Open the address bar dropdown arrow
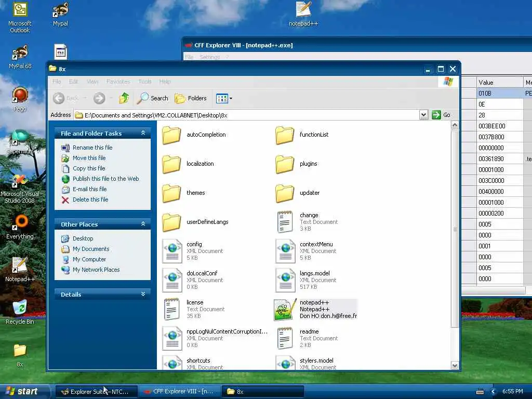The image size is (532, 399). pyautogui.click(x=423, y=115)
